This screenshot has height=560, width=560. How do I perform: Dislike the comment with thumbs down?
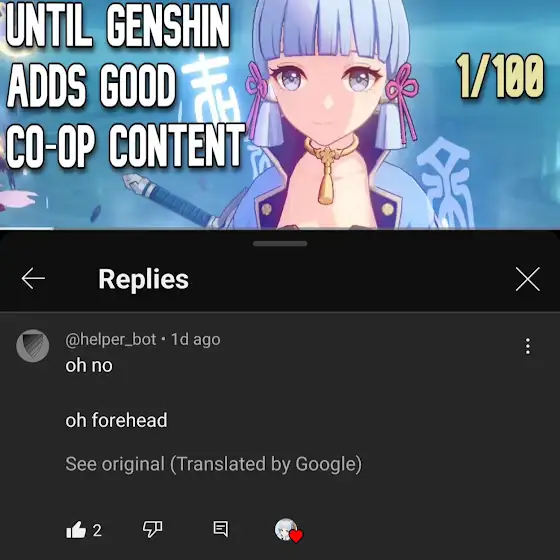pyautogui.click(x=152, y=529)
